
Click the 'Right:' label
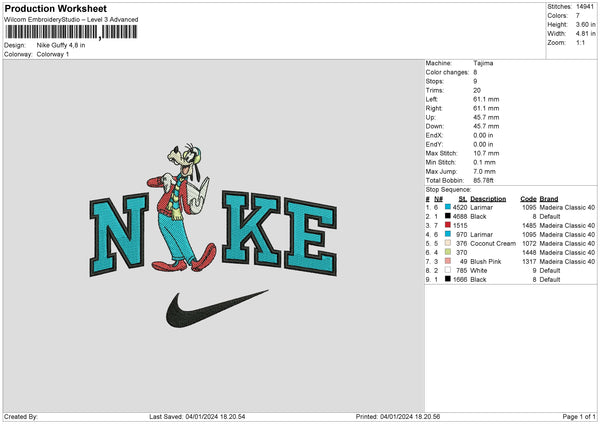pyautogui.click(x=434, y=108)
